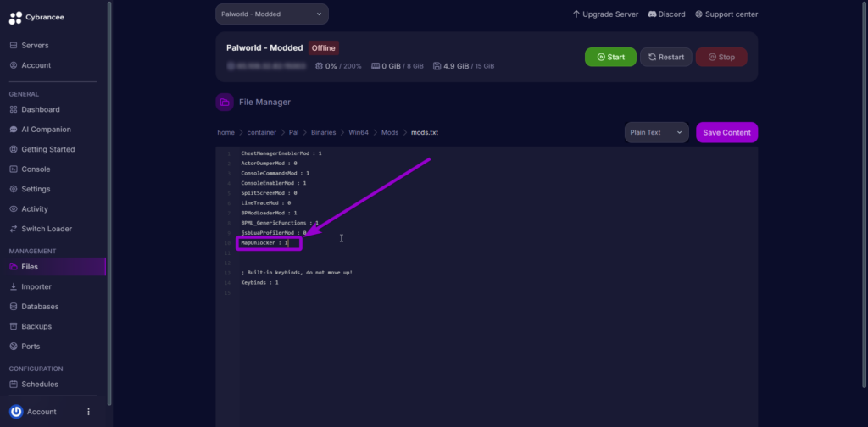This screenshot has width=868, height=427.
Task: Click the Cybrancee logo icon
Action: click(x=15, y=17)
